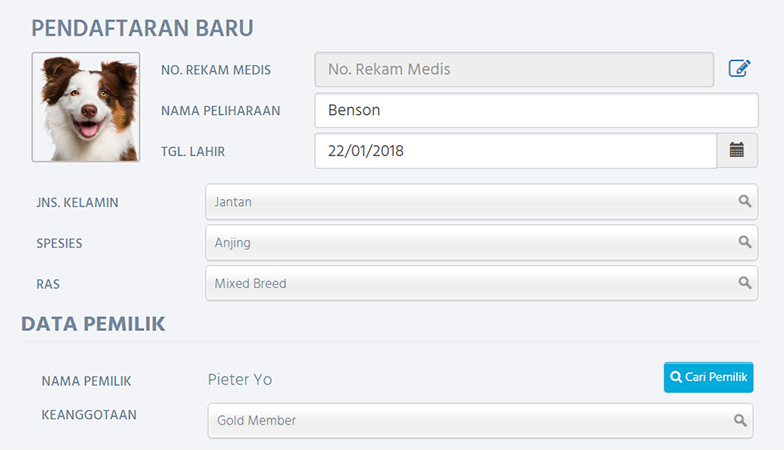Click the pet name field containing Benson
The height and width of the screenshot is (450, 784).
(535, 110)
